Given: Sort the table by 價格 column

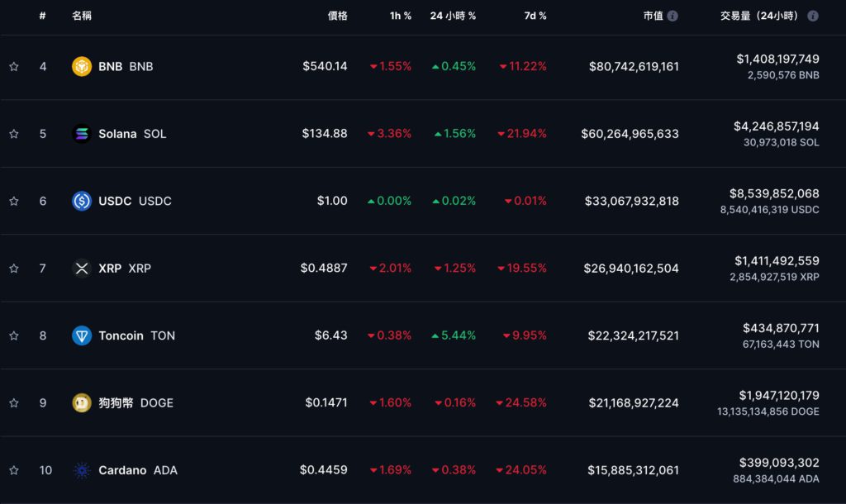Looking at the screenshot, I should [337, 16].
